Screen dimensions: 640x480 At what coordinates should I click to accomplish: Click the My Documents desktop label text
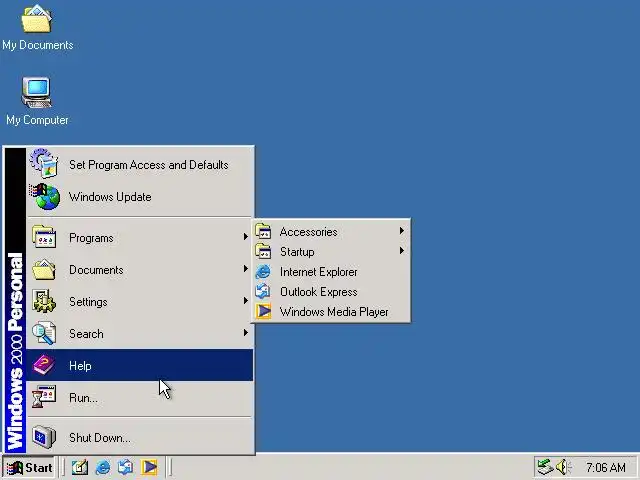coord(38,45)
